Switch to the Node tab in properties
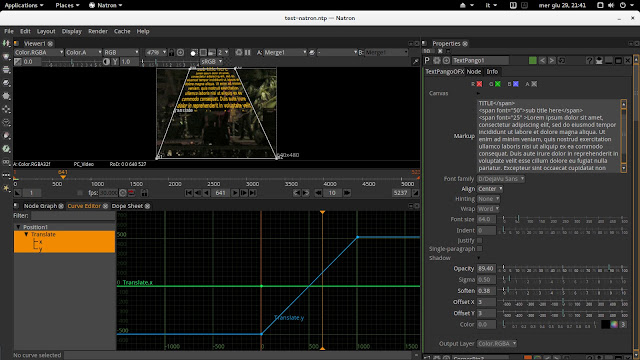 473,71
